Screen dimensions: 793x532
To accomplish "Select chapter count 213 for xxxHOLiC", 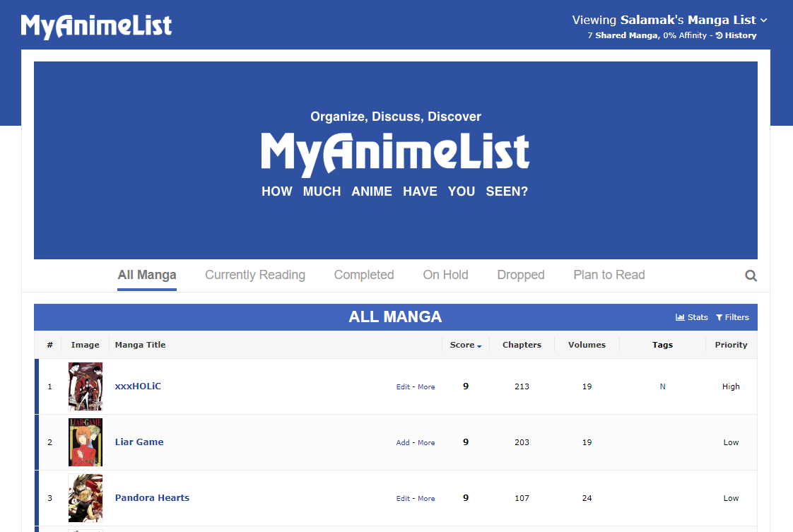I will click(x=522, y=386).
